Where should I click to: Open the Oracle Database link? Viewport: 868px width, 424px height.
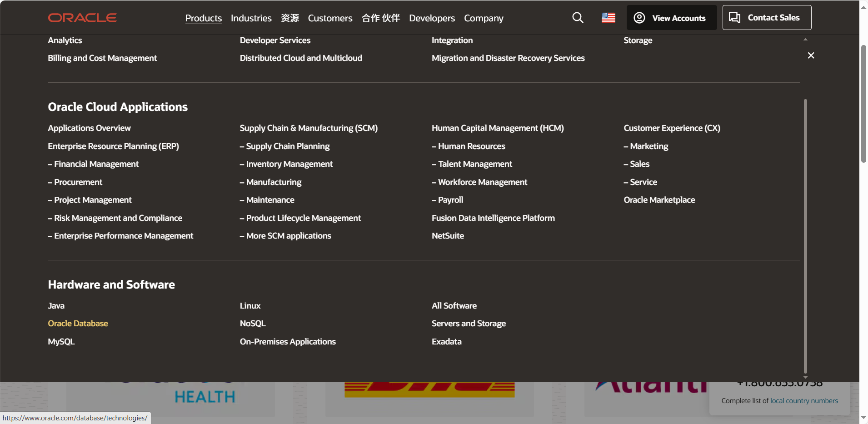pyautogui.click(x=78, y=324)
